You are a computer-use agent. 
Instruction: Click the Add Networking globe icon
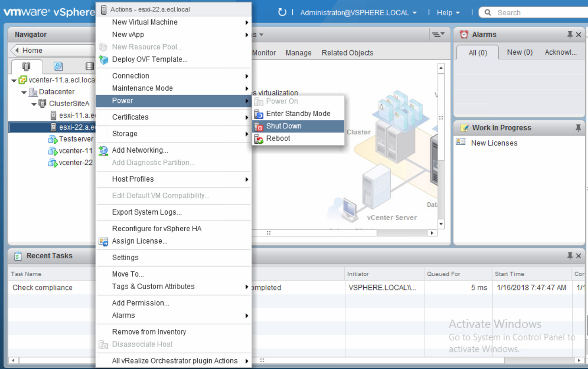pos(103,150)
